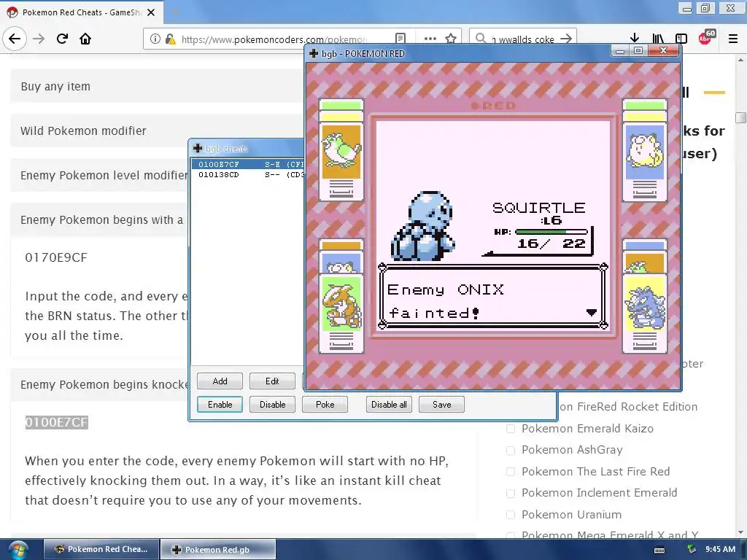Click the search magnifier icon

481,38
